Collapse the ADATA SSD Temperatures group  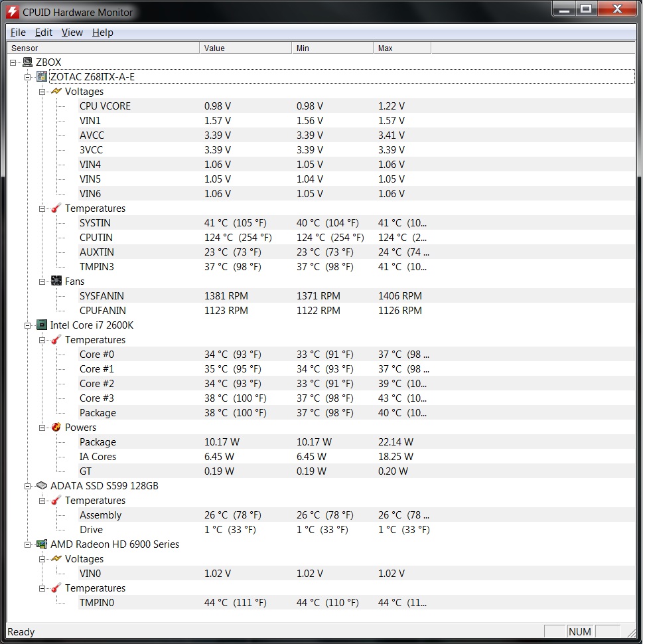[x=42, y=501]
